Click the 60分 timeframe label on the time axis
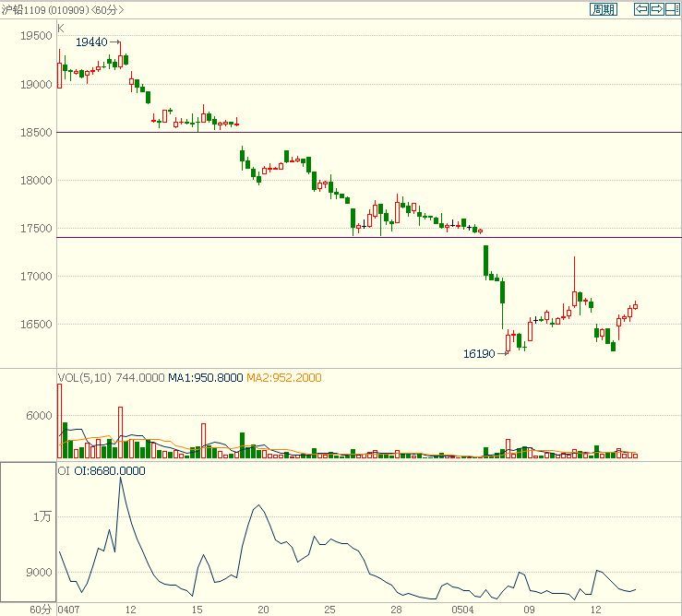Screen dimensions: 682x616 tap(40, 610)
